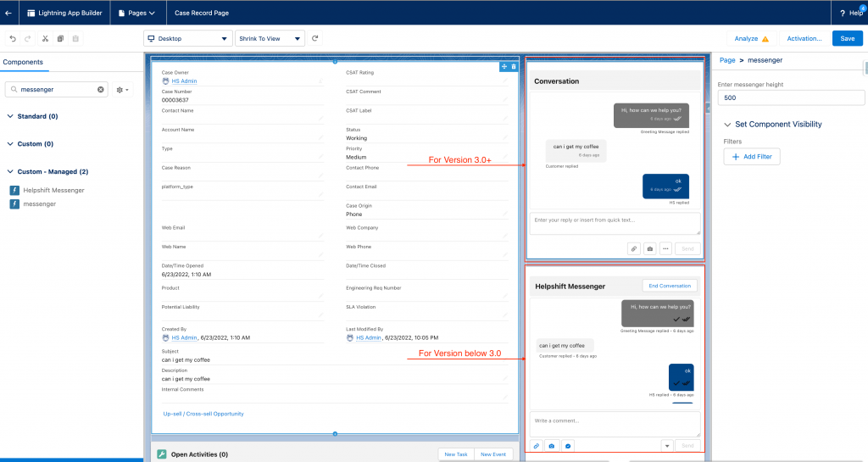Screen dimensions: 868x462
Task: Click the undo icon in the toolbar
Action: tap(13, 39)
